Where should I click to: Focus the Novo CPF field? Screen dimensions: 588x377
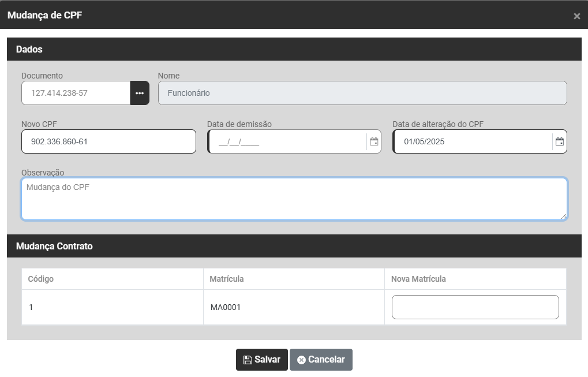pos(108,141)
